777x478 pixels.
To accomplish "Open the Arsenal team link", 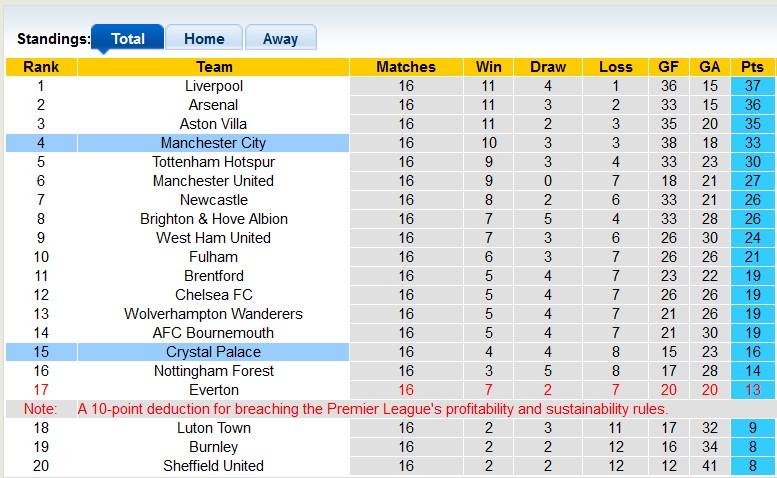I will point(213,105).
